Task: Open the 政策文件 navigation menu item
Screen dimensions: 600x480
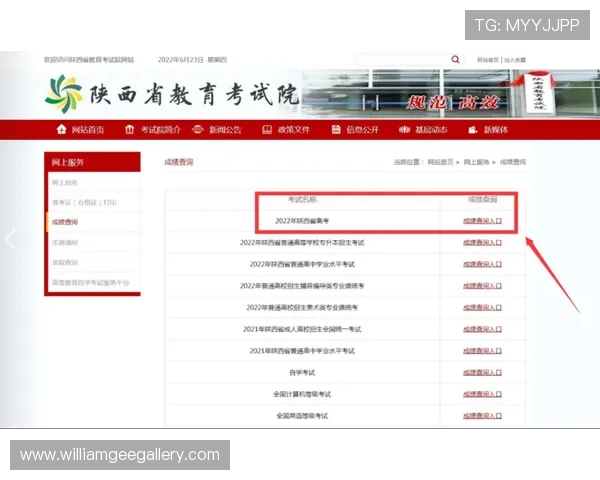Action: 293,130
